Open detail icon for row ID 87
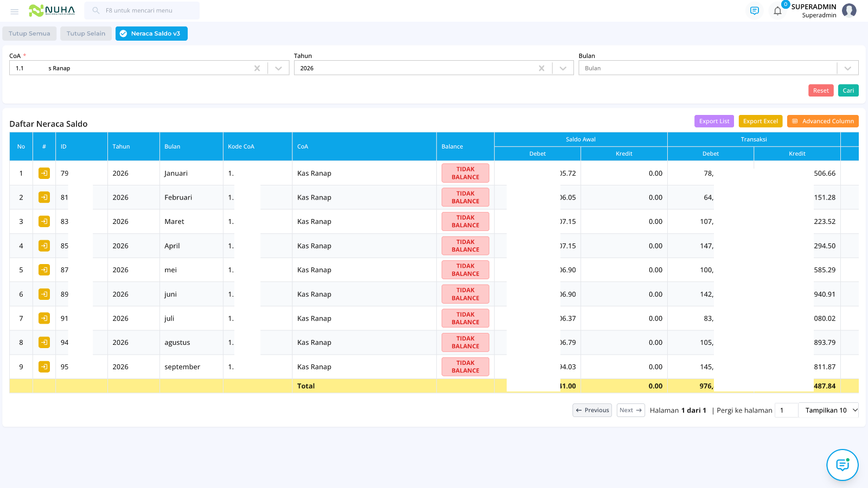The width and height of the screenshot is (868, 488). tap(44, 270)
